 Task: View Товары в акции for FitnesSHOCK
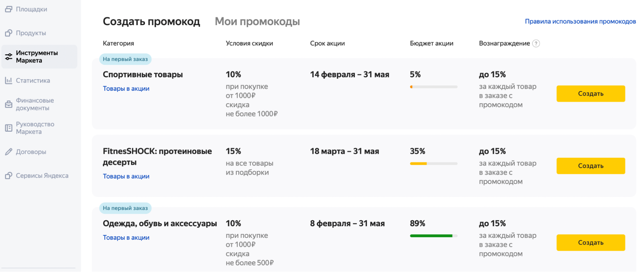(x=126, y=176)
